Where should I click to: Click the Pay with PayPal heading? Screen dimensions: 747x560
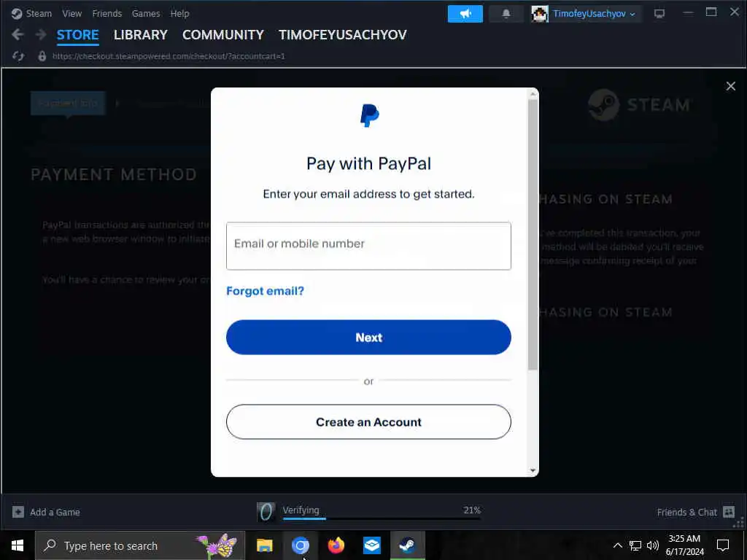click(x=368, y=164)
